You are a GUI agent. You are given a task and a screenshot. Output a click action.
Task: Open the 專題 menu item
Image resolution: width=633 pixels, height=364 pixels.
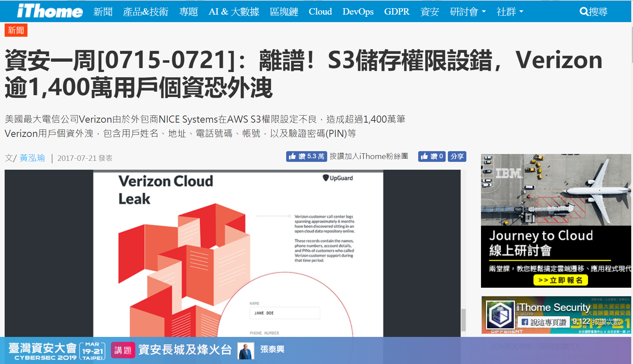tap(188, 12)
